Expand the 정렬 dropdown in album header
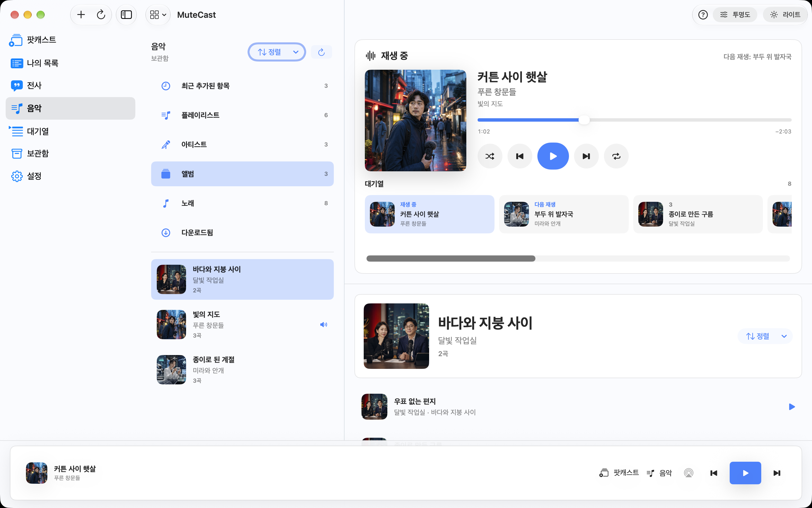Screen dimensions: 812x508 coord(765,336)
